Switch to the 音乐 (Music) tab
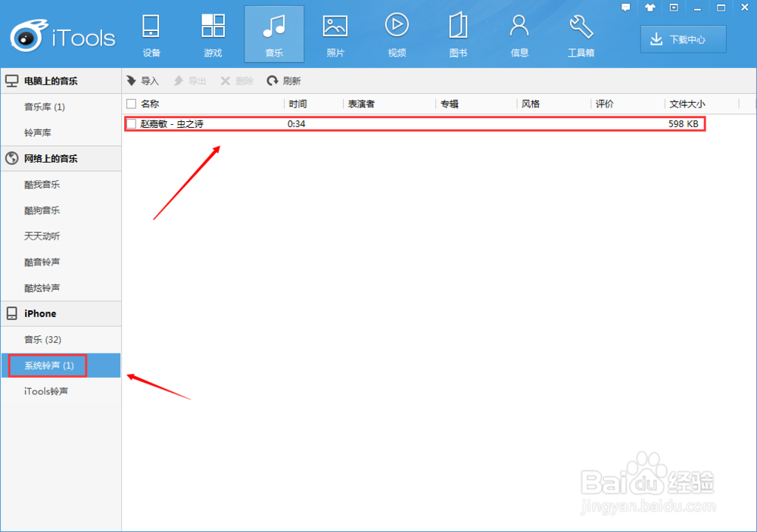This screenshot has width=757, height=532. [x=274, y=33]
